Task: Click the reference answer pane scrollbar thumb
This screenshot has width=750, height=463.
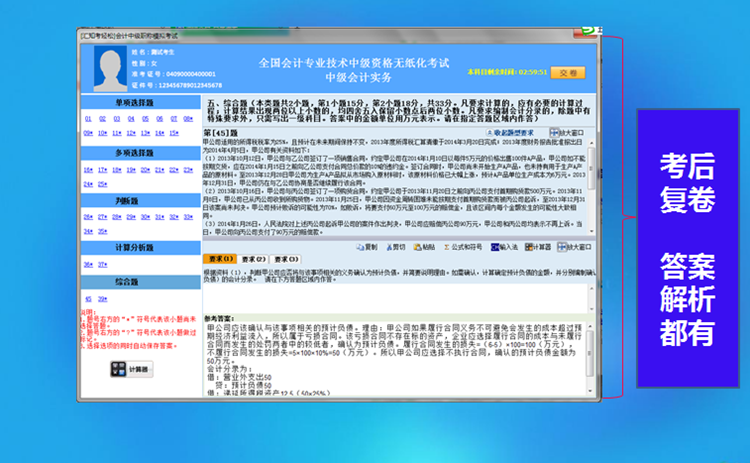Action: pos(590,353)
